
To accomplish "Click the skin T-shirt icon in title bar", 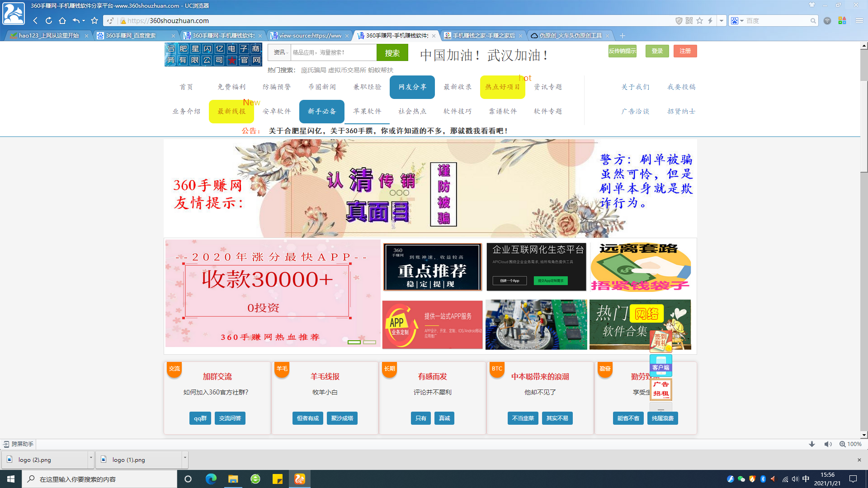I will click(x=812, y=5).
